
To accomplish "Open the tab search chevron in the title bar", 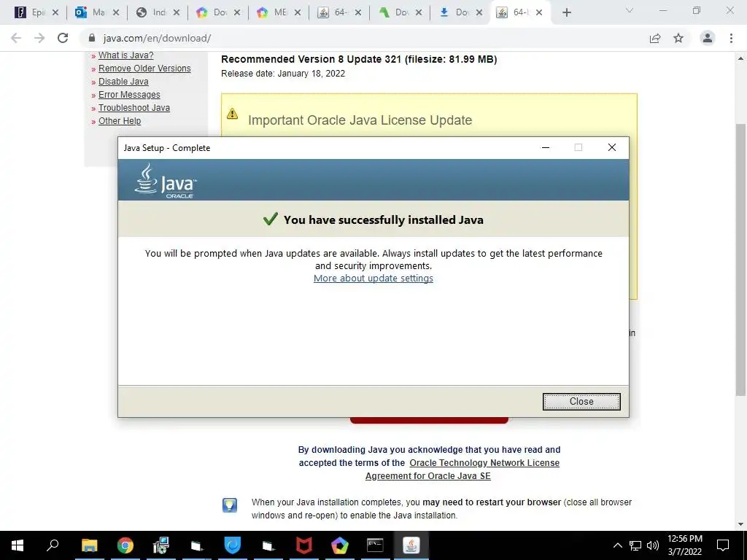I will (x=630, y=10).
